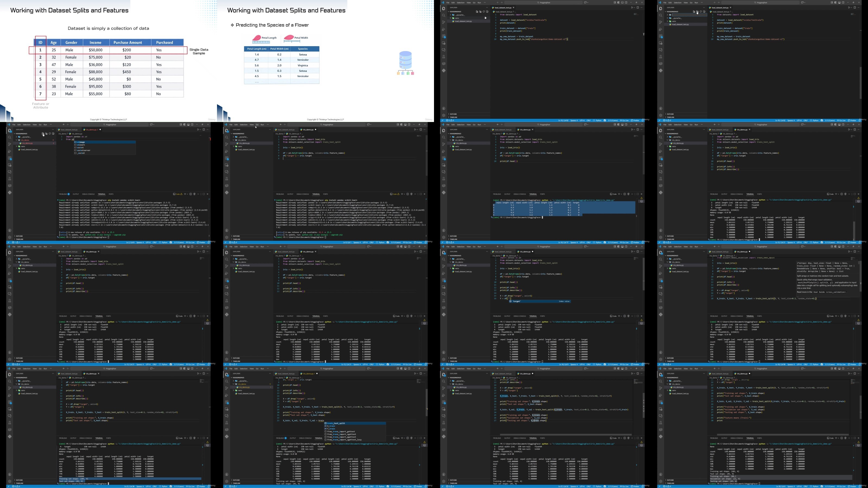The width and height of the screenshot is (868, 488).
Task: Toggle primary sidebar in skimage autocomplete window title bar
Action: (x=184, y=125)
